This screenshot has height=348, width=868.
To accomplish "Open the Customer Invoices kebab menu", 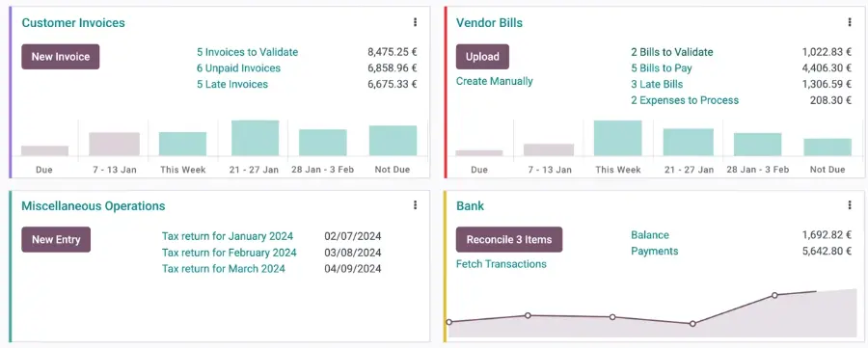I will point(415,23).
